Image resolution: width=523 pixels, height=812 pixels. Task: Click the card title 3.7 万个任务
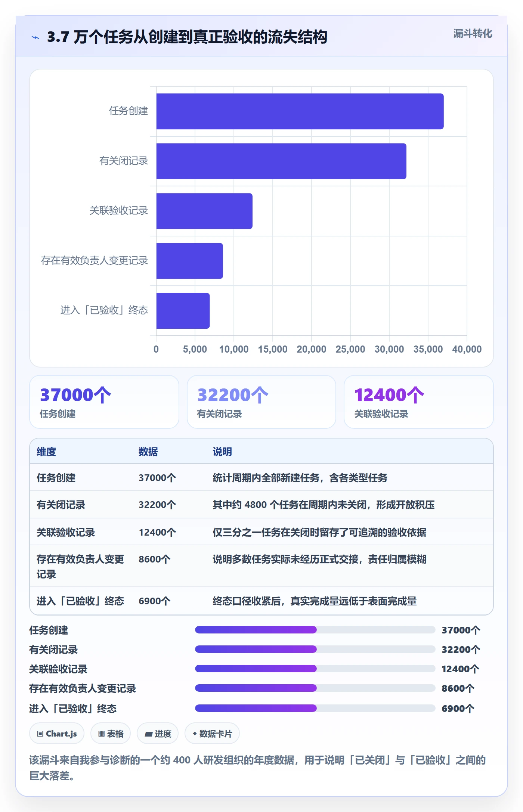click(187, 37)
